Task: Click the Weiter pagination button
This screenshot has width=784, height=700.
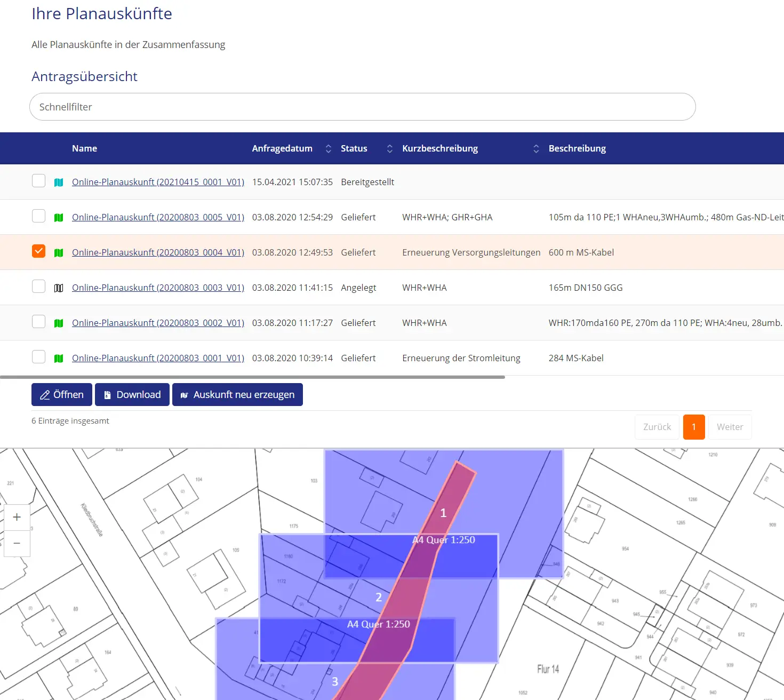Action: [730, 427]
